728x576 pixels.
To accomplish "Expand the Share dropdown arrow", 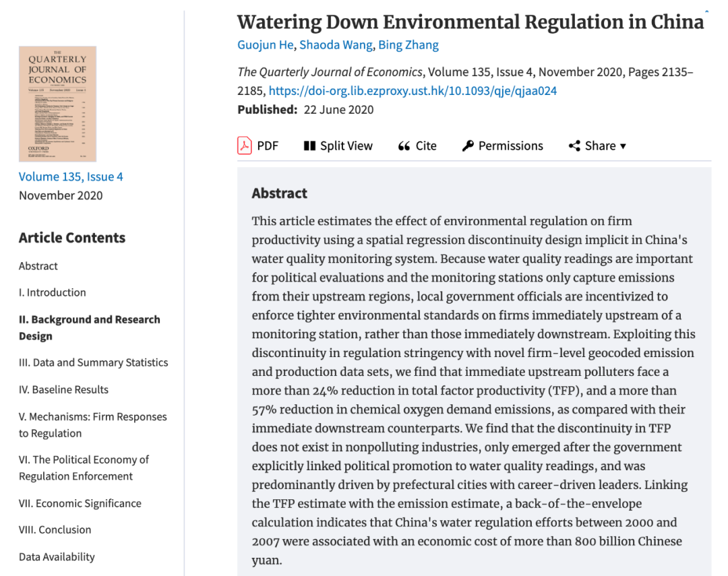I will (623, 146).
